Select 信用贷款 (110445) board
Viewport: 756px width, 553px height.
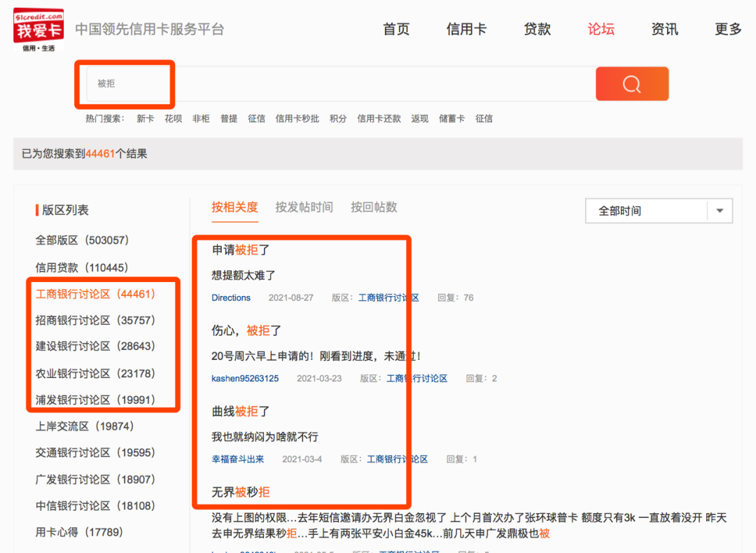pyautogui.click(x=82, y=267)
